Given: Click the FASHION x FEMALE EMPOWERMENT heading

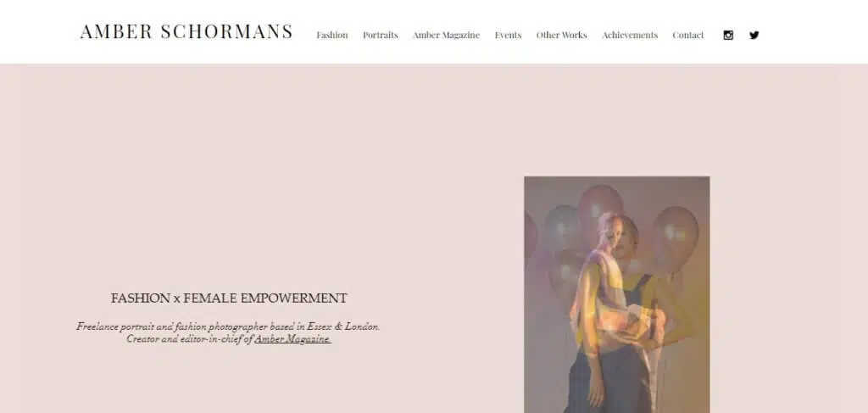Looking at the screenshot, I should point(229,299).
